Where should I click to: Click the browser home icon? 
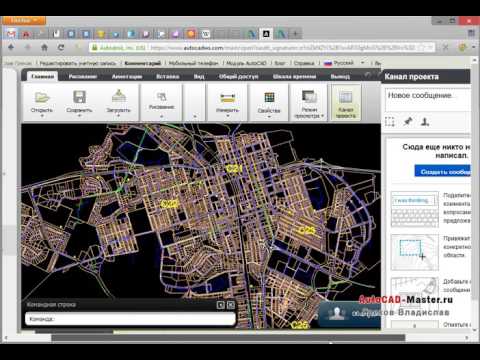pos(44,47)
